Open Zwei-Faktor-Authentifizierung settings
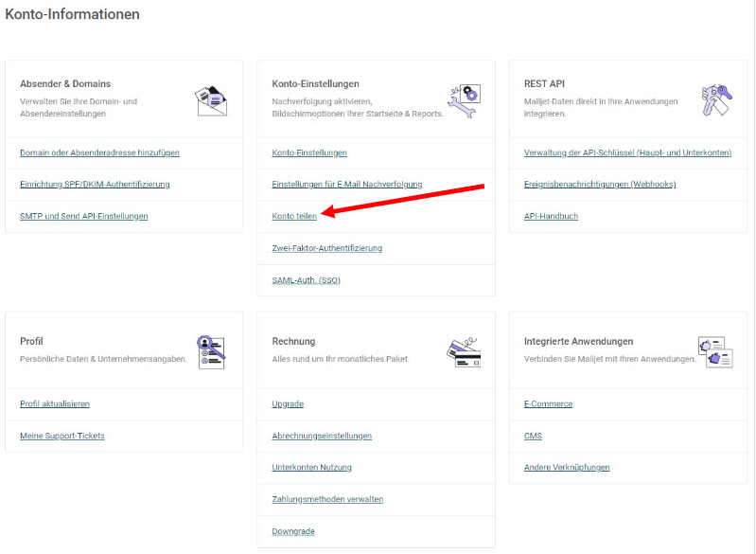756x554 pixels. pos(327,248)
